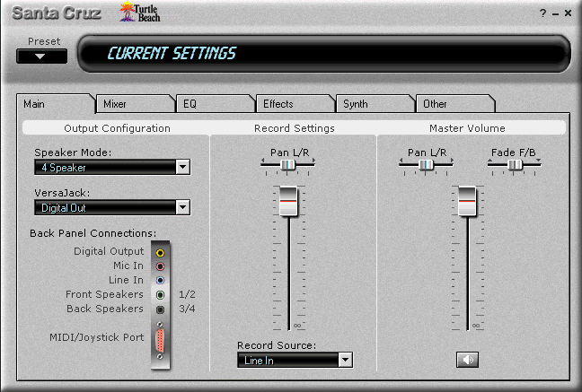Click the green Front Speakers jack
This screenshot has height=392, width=582.
[160, 294]
